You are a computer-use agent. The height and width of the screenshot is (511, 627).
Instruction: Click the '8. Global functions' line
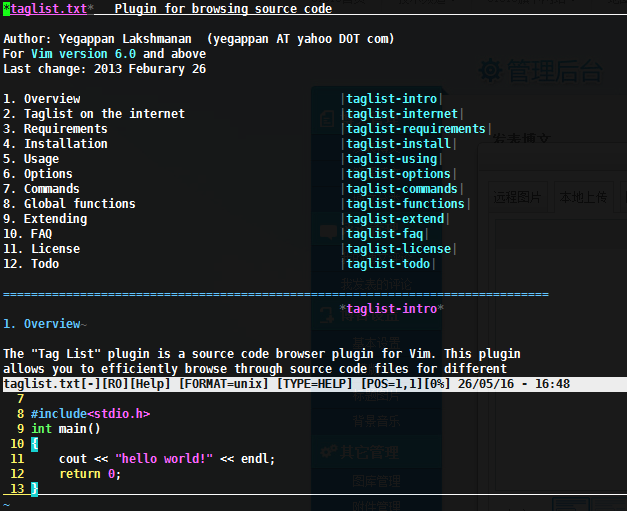coord(70,204)
